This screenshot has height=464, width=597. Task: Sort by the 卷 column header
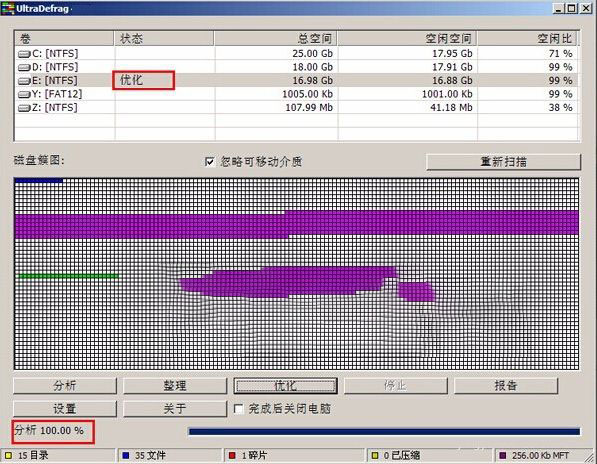pos(64,38)
